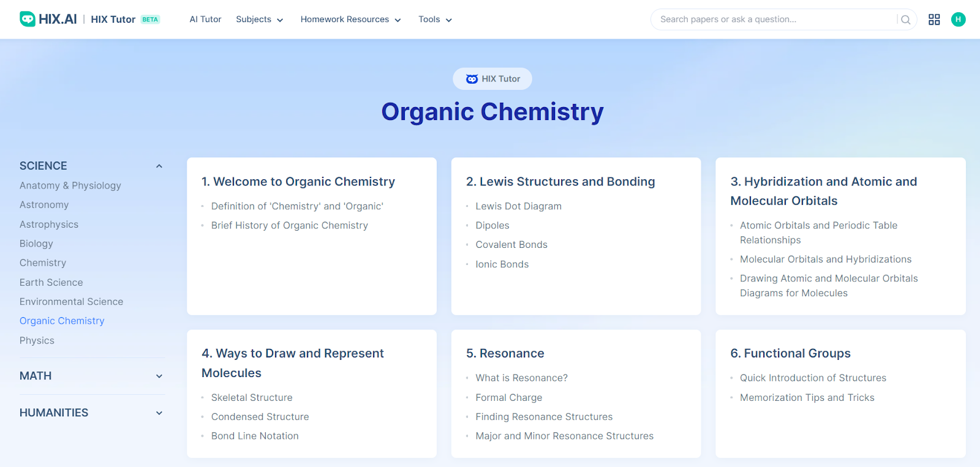The width and height of the screenshot is (980, 467).
Task: Select Organic Chemistry in sidebar
Action: (x=62, y=321)
